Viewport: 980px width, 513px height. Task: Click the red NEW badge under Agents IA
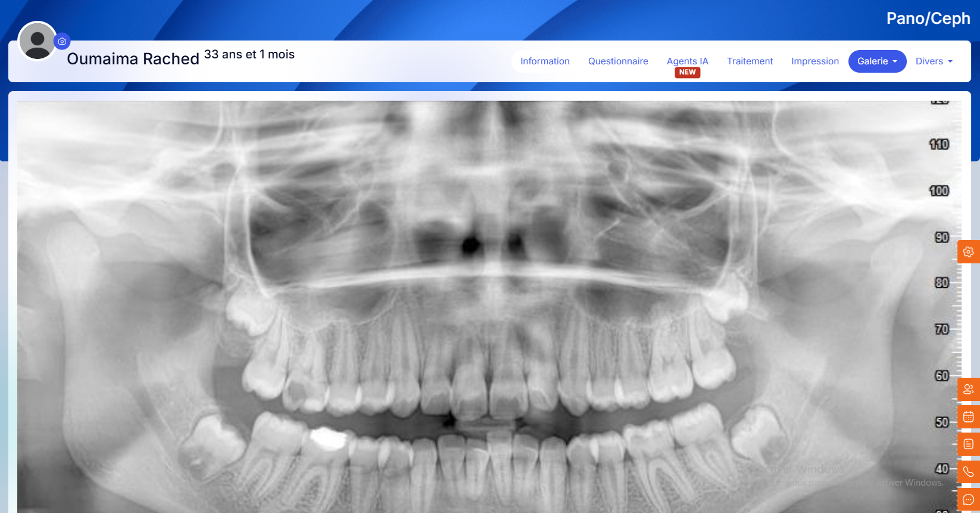(687, 73)
